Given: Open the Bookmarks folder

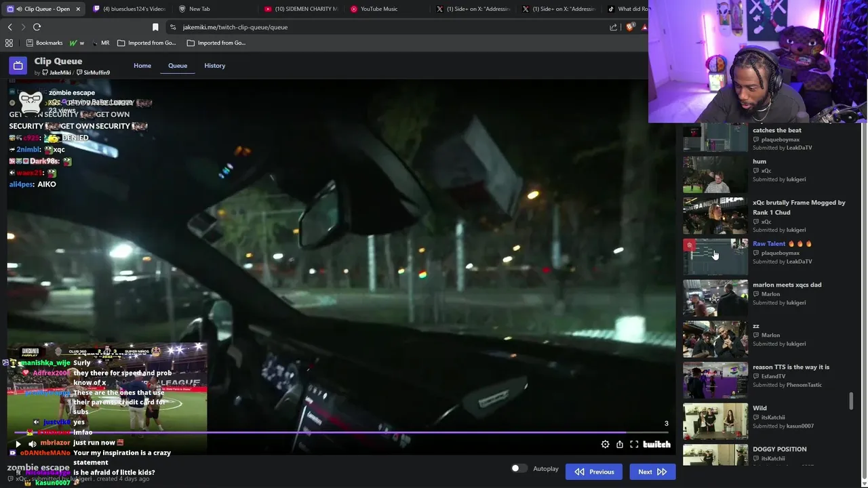Looking at the screenshot, I should click(x=44, y=43).
